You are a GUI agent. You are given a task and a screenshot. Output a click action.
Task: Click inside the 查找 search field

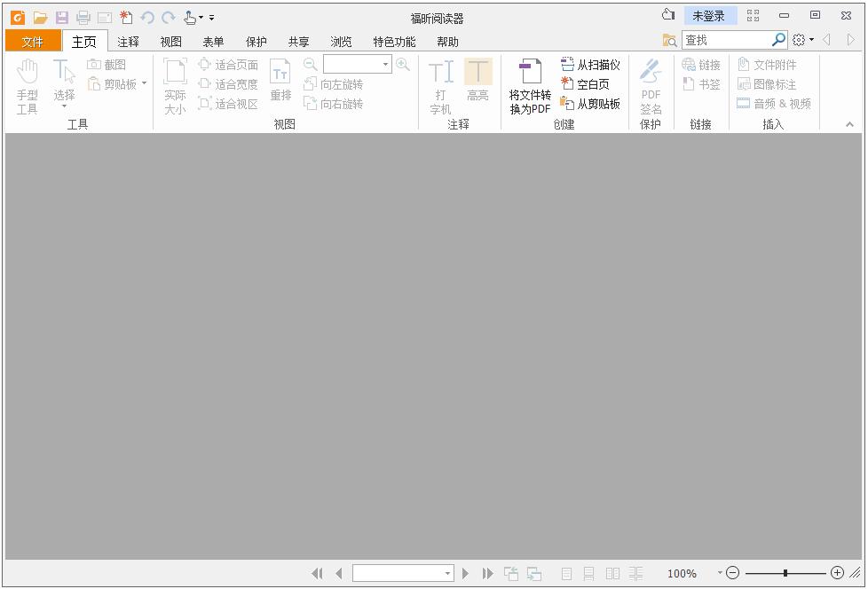pos(728,40)
